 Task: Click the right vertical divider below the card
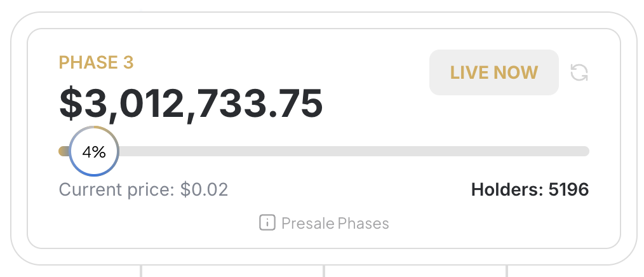tap(507, 271)
